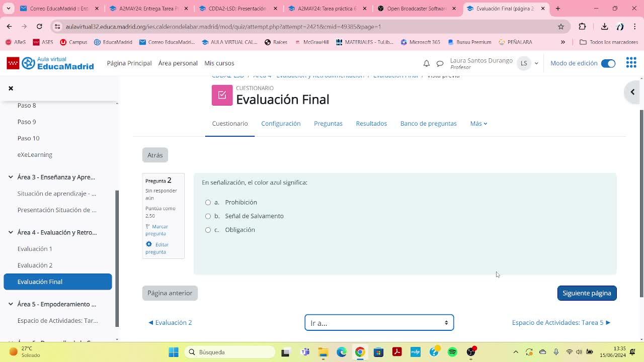Image resolution: width=644 pixels, height=362 pixels.
Task: Open a new browser tab
Action: click(x=558, y=9)
